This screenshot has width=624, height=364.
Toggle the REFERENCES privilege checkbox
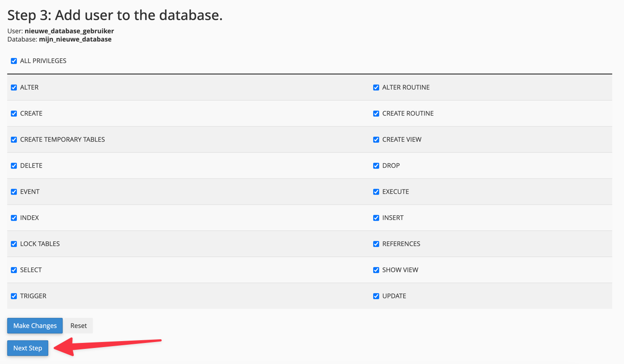[x=376, y=244]
